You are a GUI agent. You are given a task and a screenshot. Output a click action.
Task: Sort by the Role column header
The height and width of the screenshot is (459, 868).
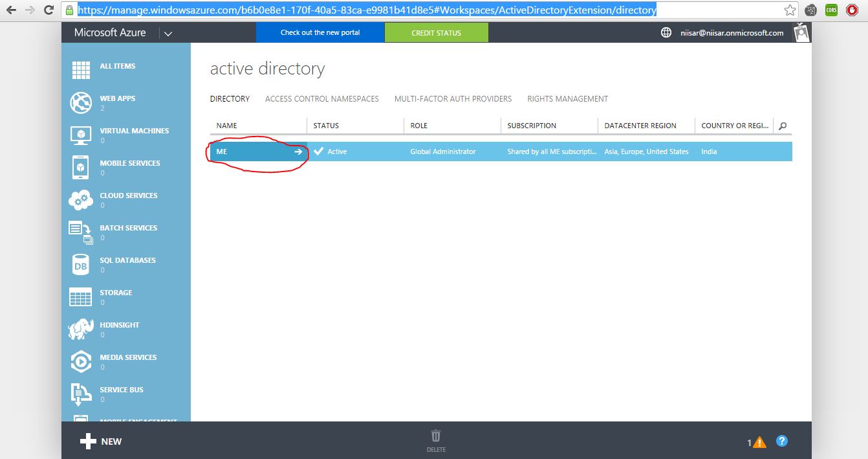click(x=452, y=126)
